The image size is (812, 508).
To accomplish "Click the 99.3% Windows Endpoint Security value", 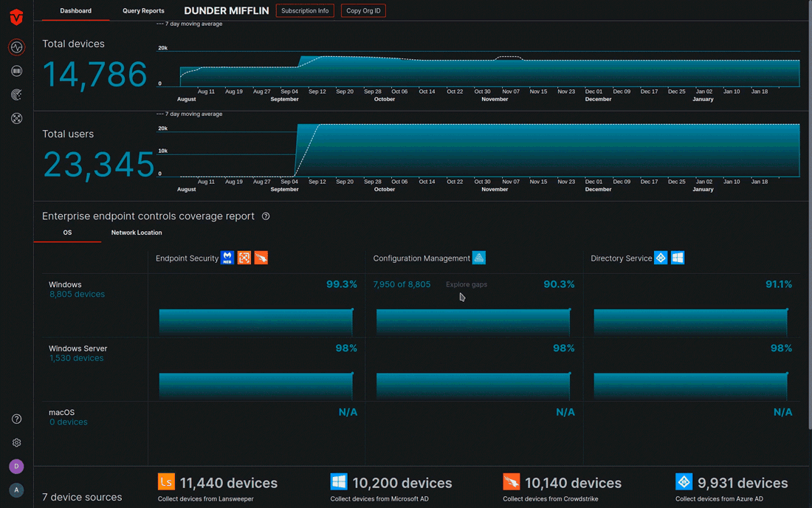I will 342,284.
